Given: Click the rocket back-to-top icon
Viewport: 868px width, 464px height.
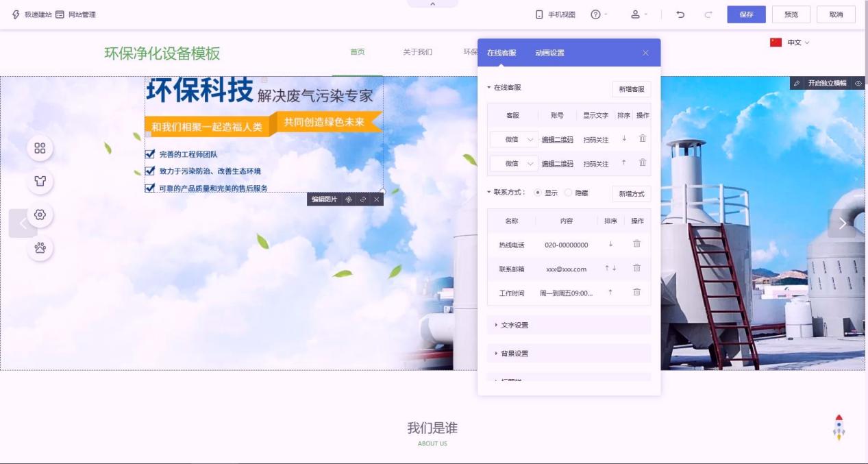Looking at the screenshot, I should 839,426.
